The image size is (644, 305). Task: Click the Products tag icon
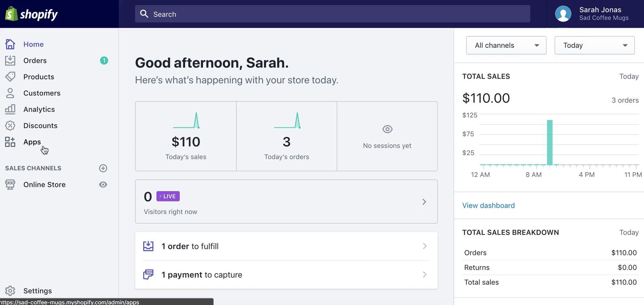coord(10,77)
